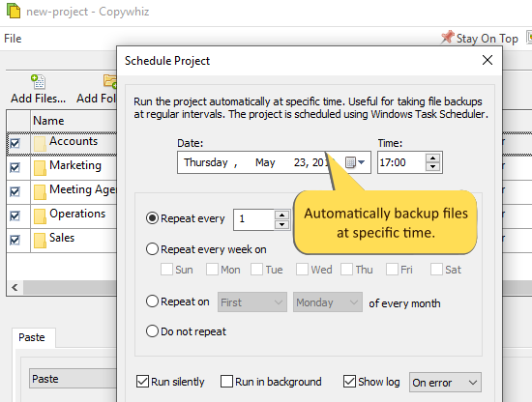Open the Paste combo box below the tab

[73, 379]
